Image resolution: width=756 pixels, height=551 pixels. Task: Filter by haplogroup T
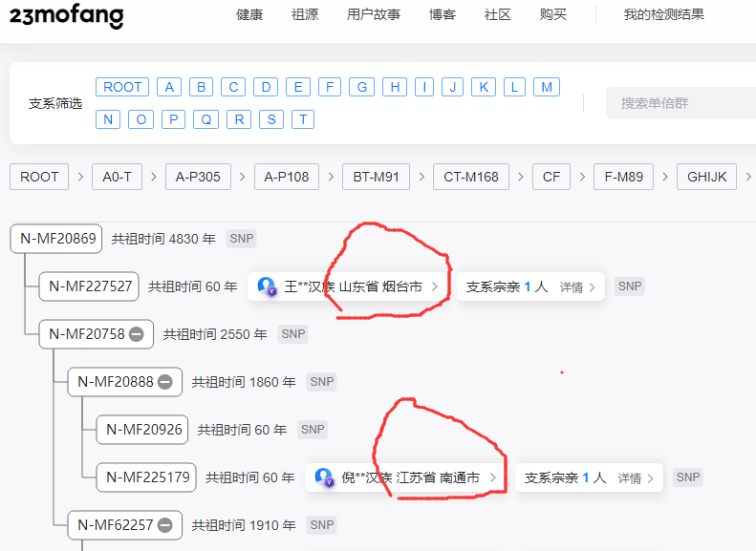303,119
